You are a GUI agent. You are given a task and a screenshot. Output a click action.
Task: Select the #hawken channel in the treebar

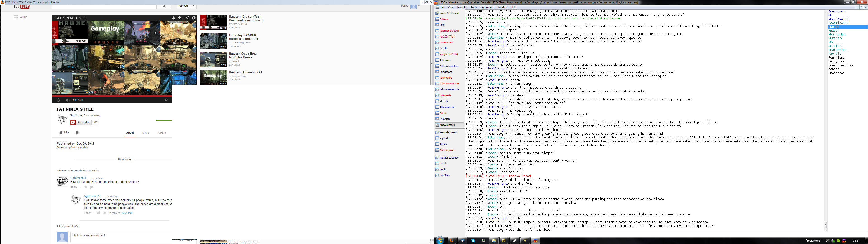(x=444, y=119)
